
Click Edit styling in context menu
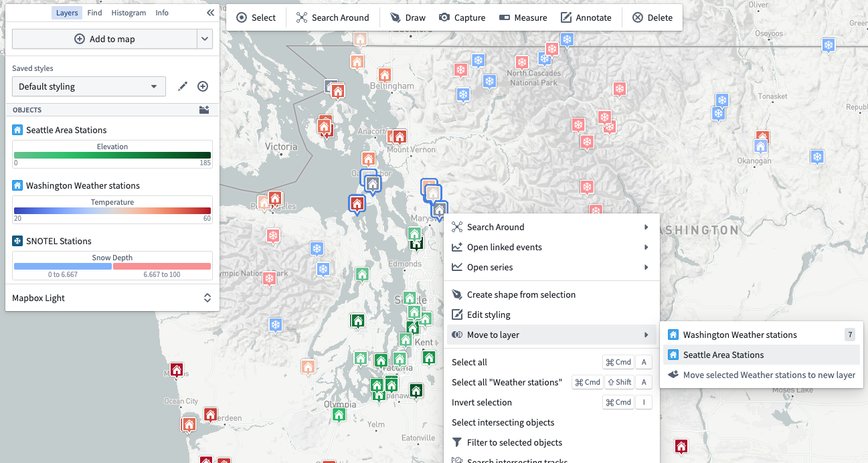551,314
